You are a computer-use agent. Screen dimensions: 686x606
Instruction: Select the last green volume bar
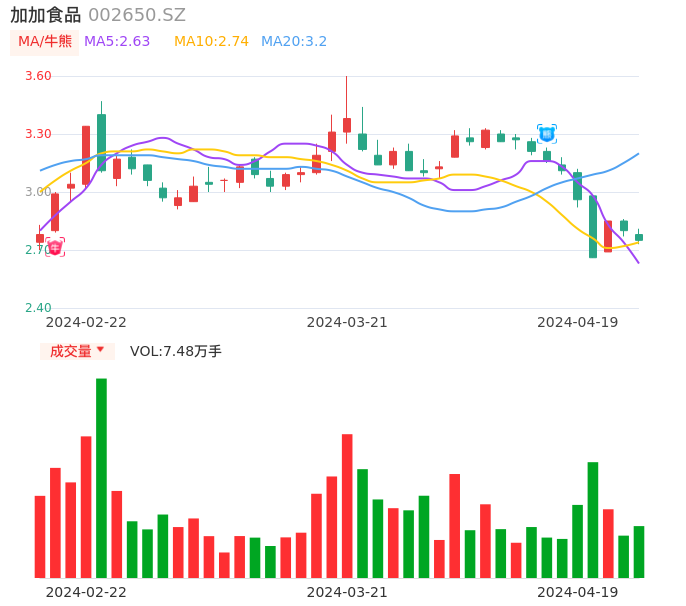[x=639, y=552]
